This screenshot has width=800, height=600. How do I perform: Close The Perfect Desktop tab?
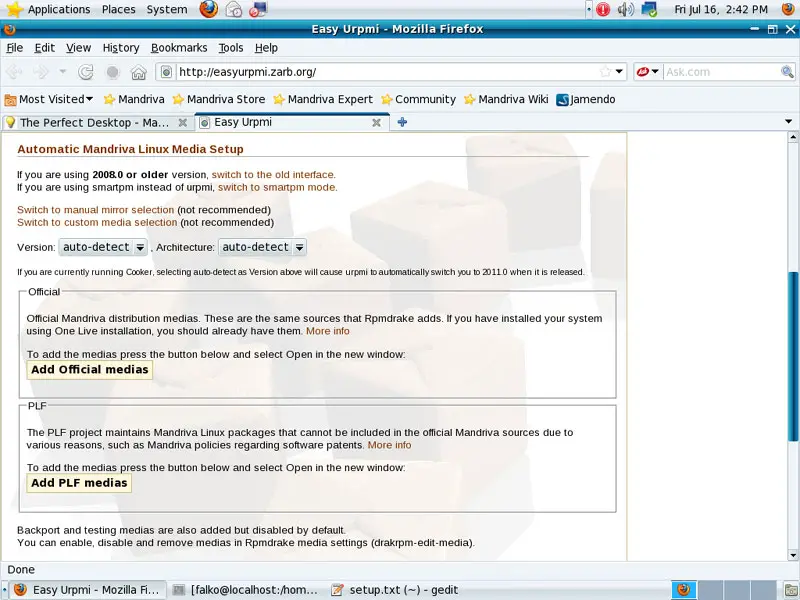[182, 122]
